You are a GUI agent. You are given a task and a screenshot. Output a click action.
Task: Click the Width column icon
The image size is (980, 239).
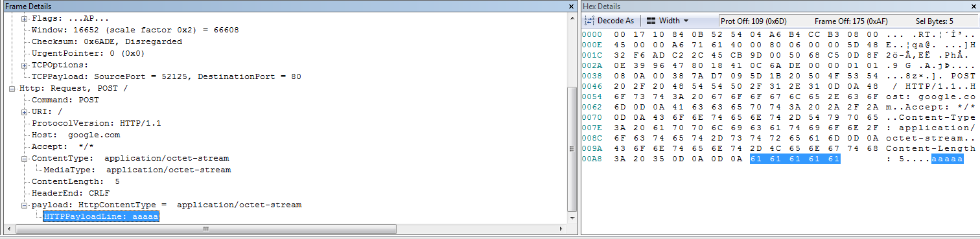(x=651, y=21)
